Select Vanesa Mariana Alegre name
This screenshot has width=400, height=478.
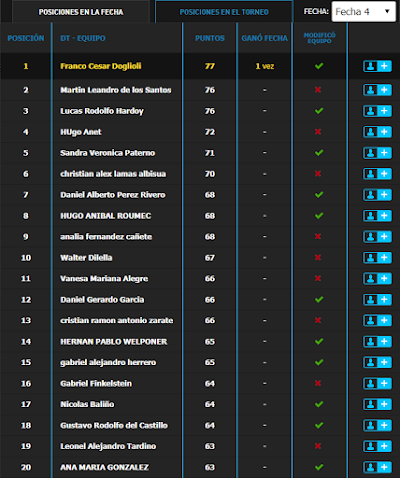coord(104,279)
